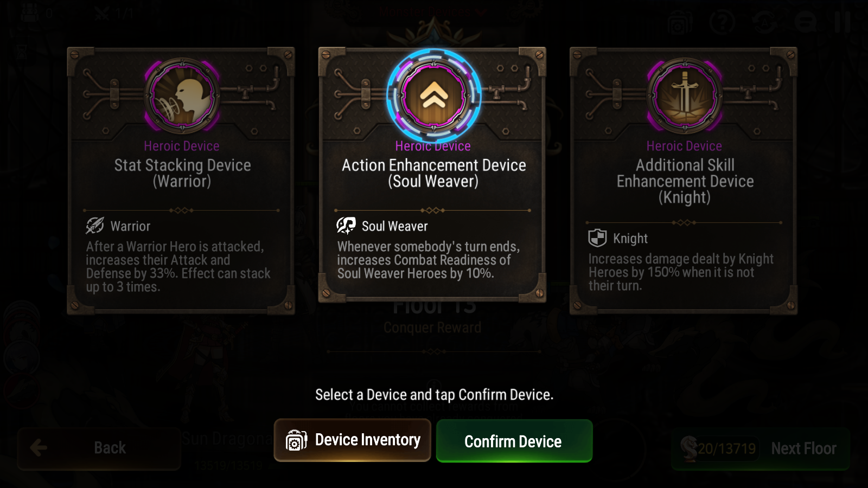Select the Stat Stacking Device warrior shout icon

[182, 96]
